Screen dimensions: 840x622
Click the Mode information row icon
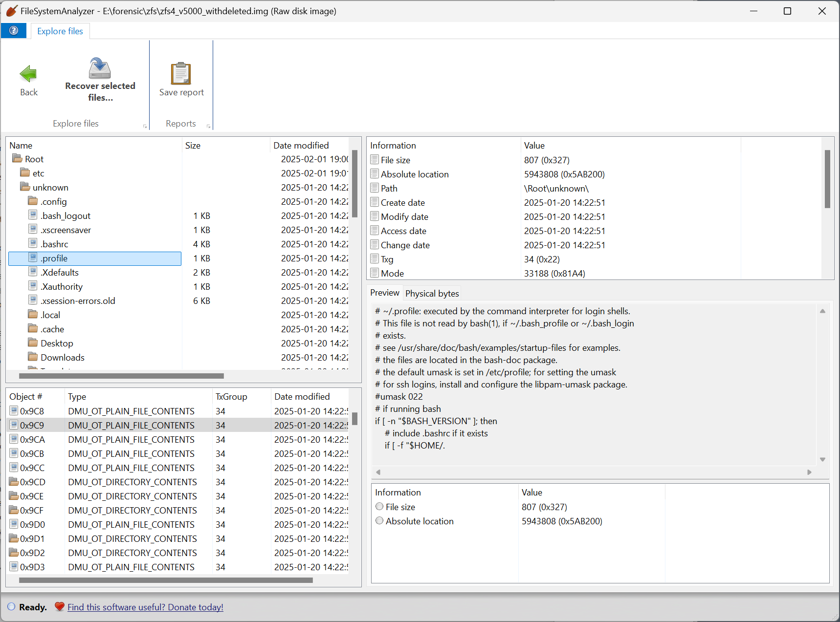point(375,273)
